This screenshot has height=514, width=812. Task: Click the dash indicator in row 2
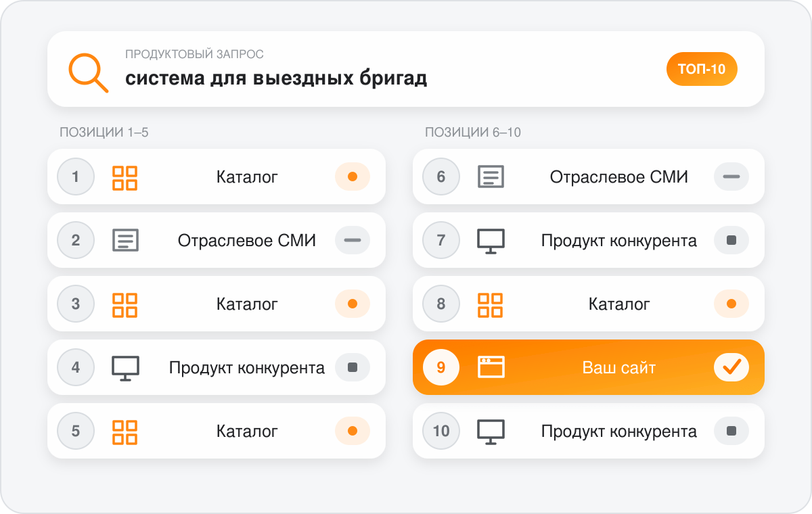point(353,240)
